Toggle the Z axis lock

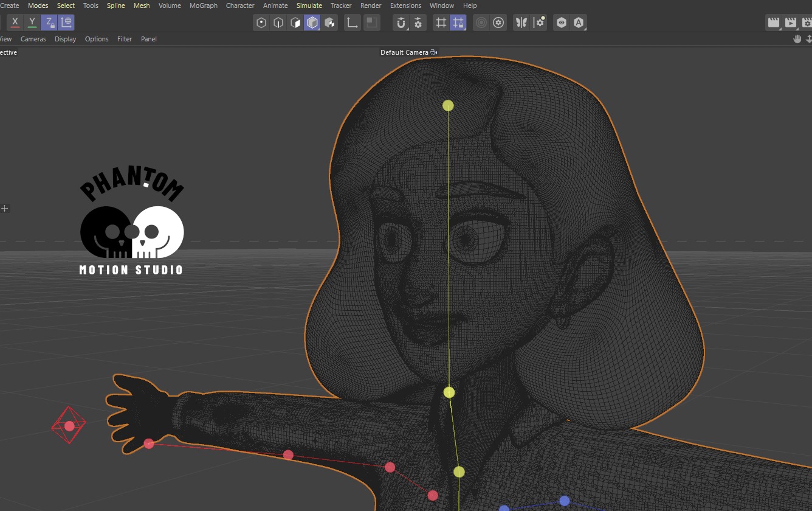(49, 23)
